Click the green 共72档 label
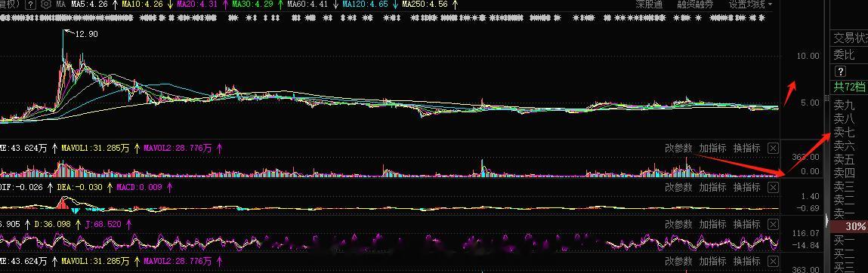The width and height of the screenshot is (868, 273). (850, 87)
